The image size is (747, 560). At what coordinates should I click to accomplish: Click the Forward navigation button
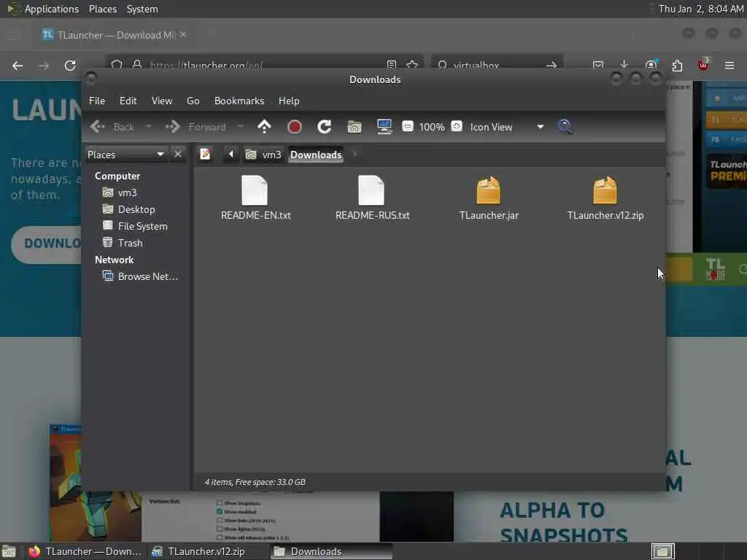196,127
